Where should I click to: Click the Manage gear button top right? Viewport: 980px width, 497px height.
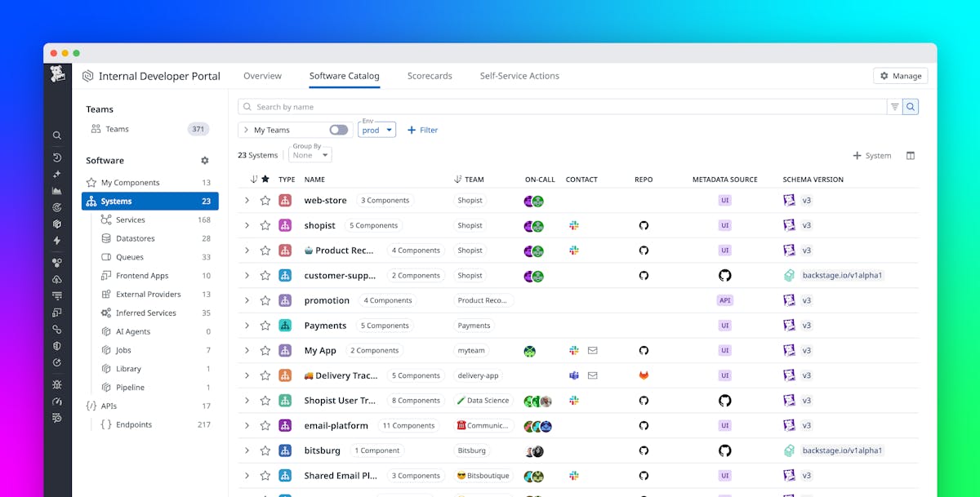coord(900,75)
